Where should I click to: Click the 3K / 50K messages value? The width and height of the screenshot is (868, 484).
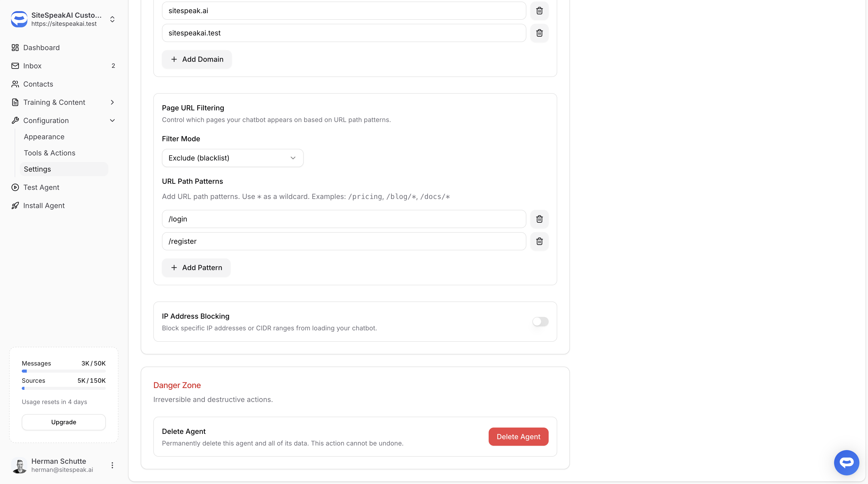tap(93, 363)
